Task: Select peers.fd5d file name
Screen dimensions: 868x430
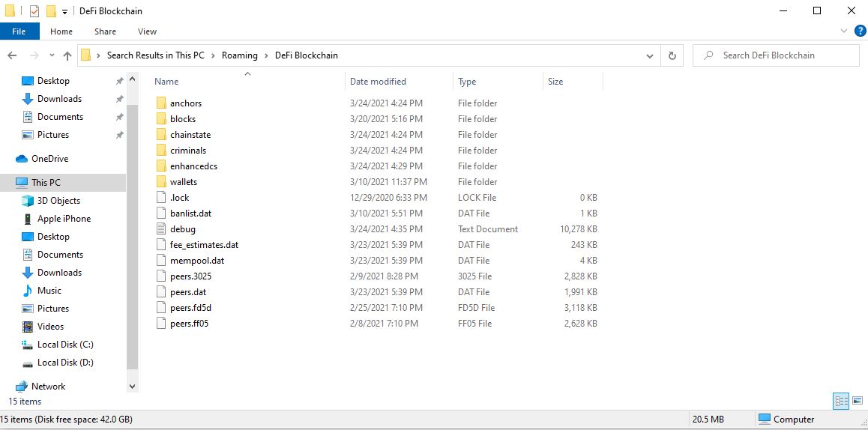Action: point(190,308)
